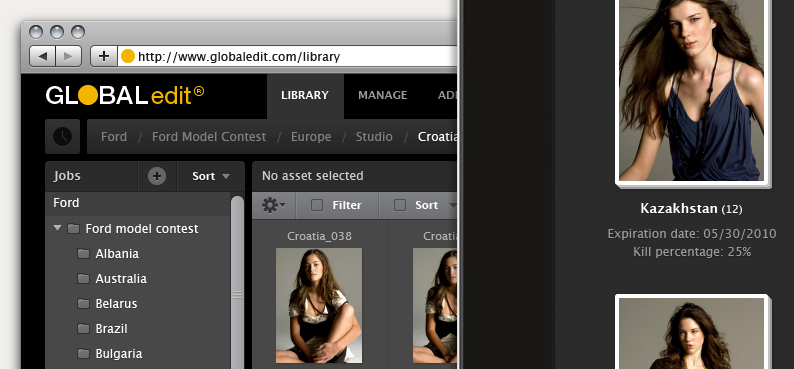Click the Croatia_038 file name
Screen dimensions: 794x369
319,236
